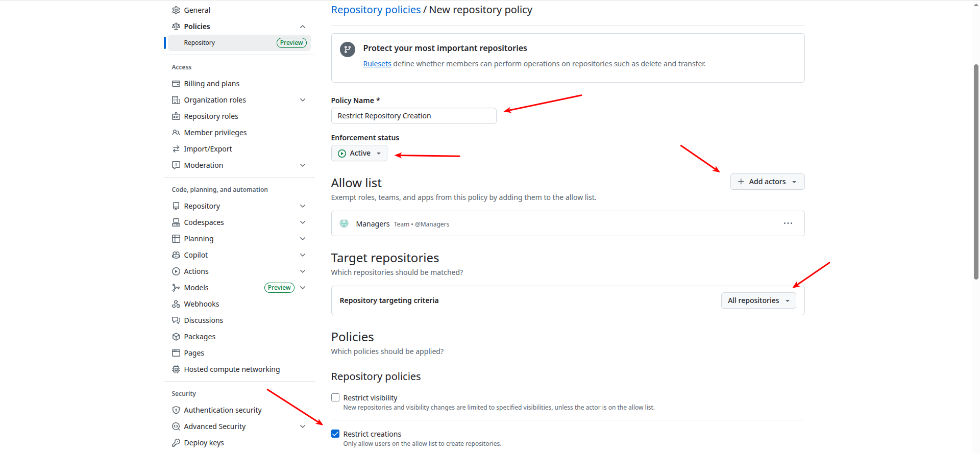Uncheck the Restrict creations checkbox
The width and height of the screenshot is (980, 454).
(x=335, y=434)
